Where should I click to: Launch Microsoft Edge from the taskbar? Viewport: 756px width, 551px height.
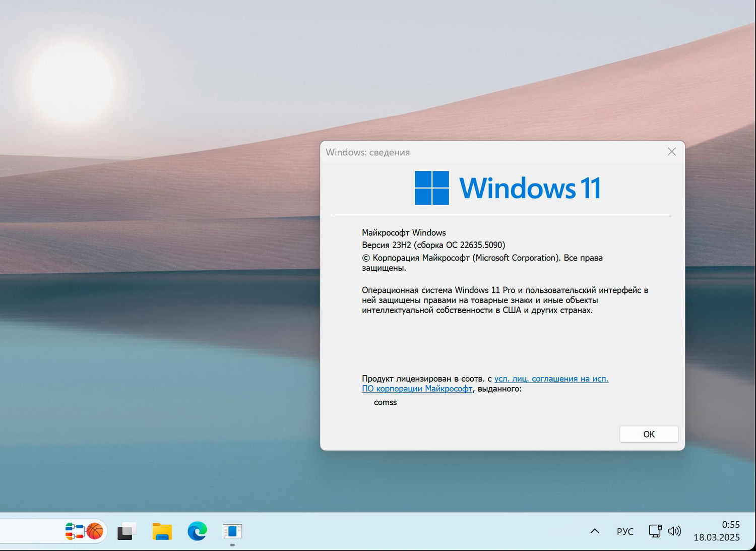click(x=197, y=531)
